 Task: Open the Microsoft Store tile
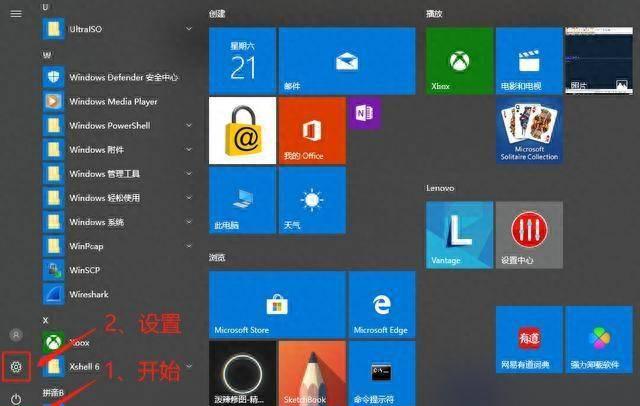click(278, 305)
